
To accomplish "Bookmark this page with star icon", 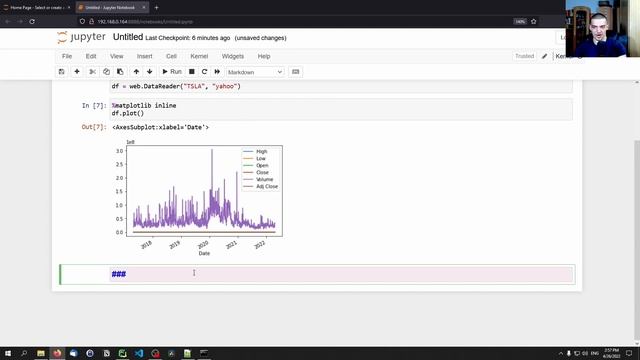I will (533, 21).
